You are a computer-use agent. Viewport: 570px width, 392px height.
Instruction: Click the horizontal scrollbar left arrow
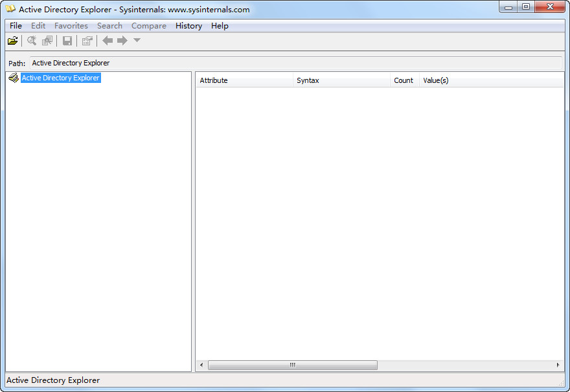(x=201, y=365)
